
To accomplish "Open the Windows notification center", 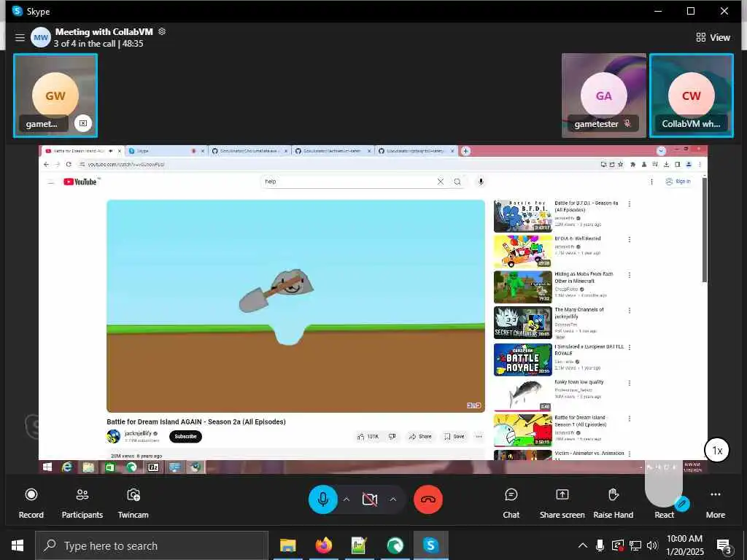I will click(x=724, y=545).
